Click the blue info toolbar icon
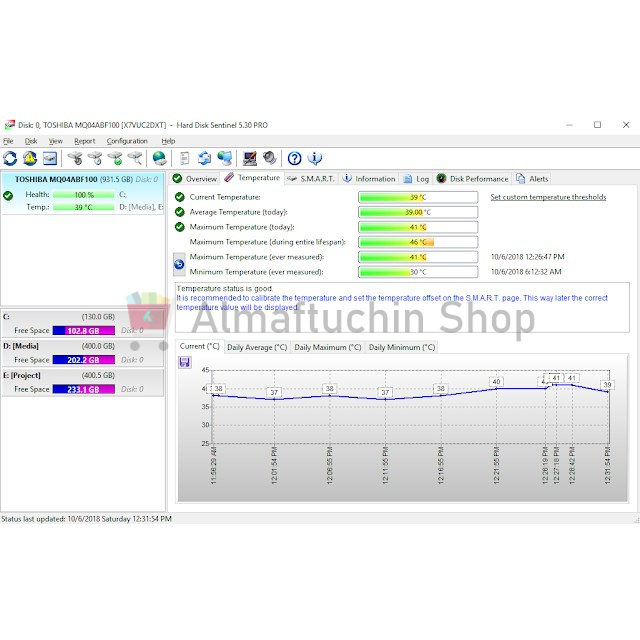This screenshot has width=640, height=640. click(315, 158)
